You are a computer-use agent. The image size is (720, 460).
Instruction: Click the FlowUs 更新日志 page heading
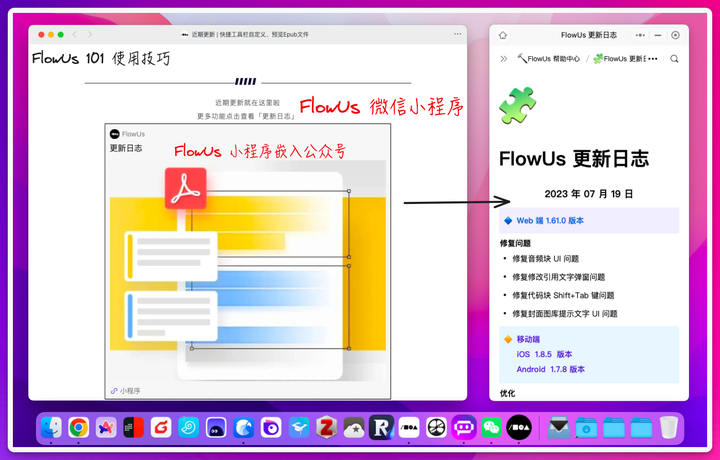click(574, 159)
